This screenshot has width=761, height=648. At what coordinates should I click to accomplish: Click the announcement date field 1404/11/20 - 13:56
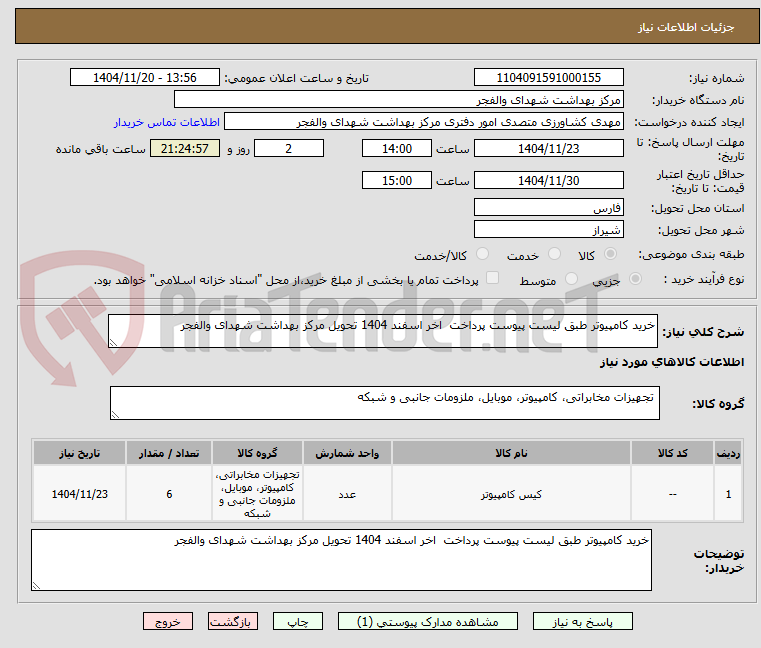point(145,78)
